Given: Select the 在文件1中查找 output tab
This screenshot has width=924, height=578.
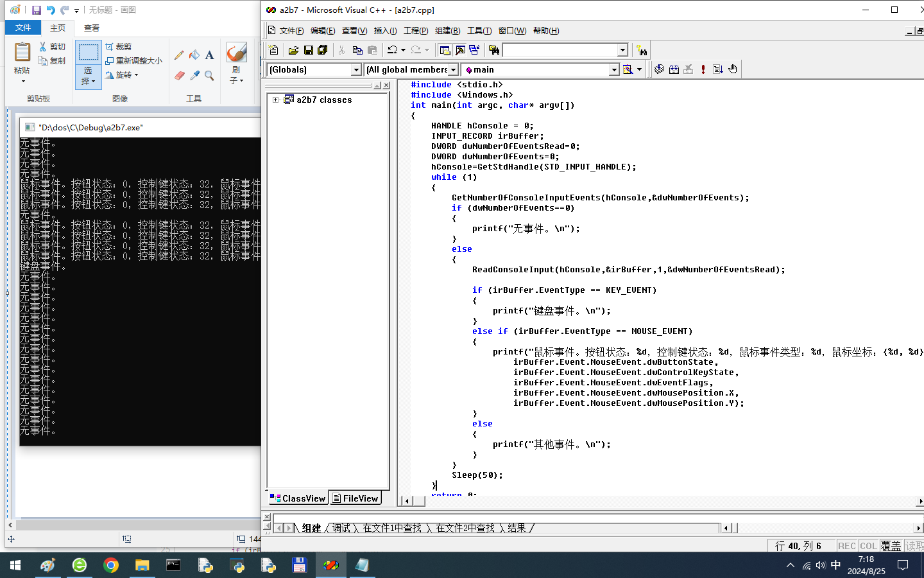Looking at the screenshot, I should click(x=392, y=528).
